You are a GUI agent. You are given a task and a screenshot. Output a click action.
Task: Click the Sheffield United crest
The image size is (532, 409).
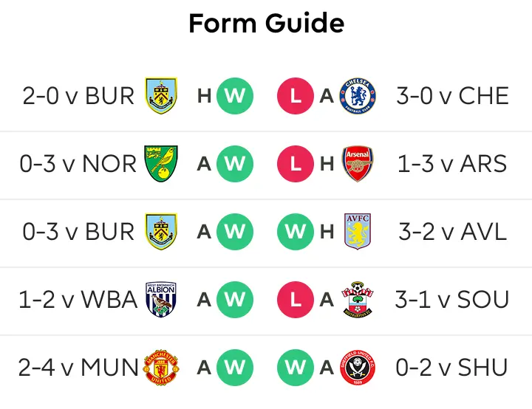click(358, 368)
